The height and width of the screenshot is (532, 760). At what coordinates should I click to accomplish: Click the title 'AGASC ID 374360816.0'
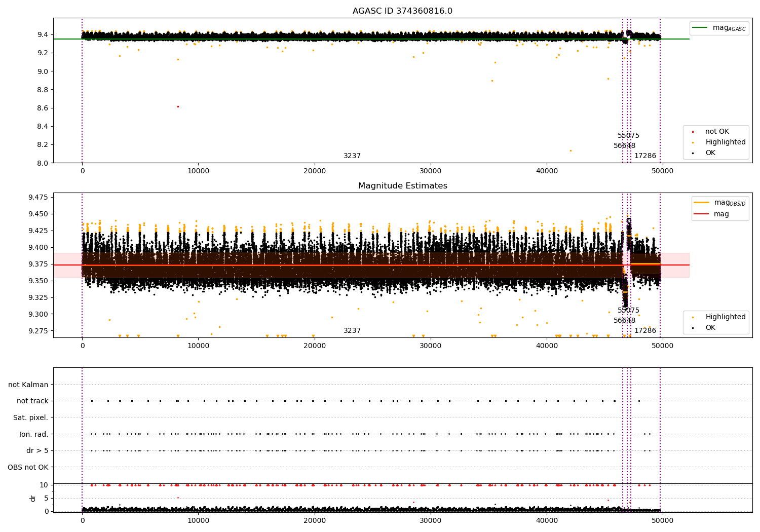[x=402, y=11]
